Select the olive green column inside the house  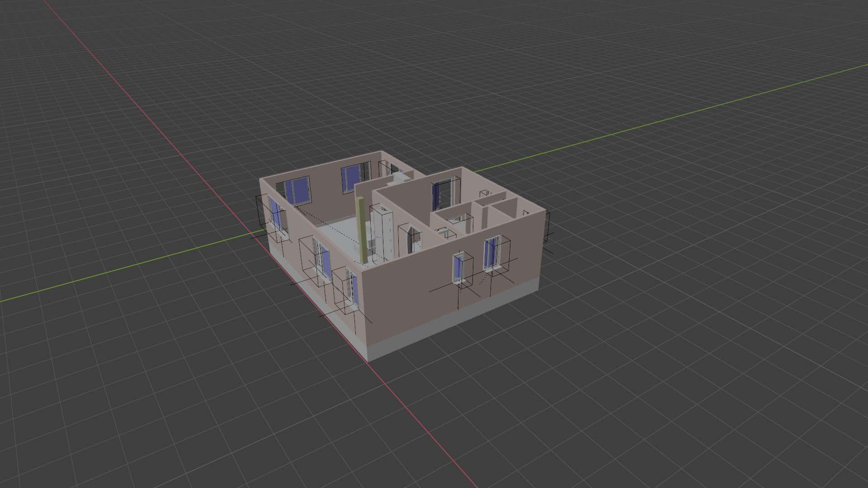362,230
